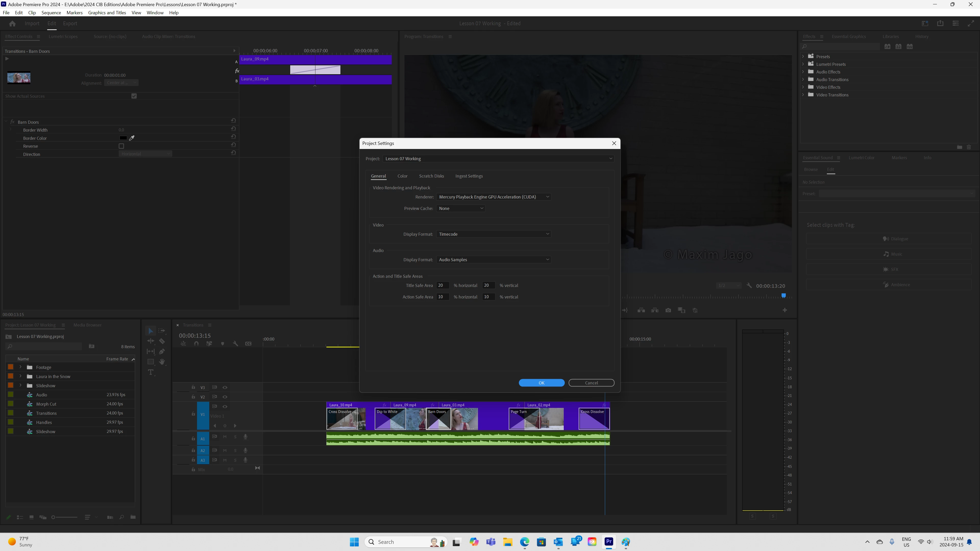Click Cancel in the Project Settings dialog

[591, 383]
